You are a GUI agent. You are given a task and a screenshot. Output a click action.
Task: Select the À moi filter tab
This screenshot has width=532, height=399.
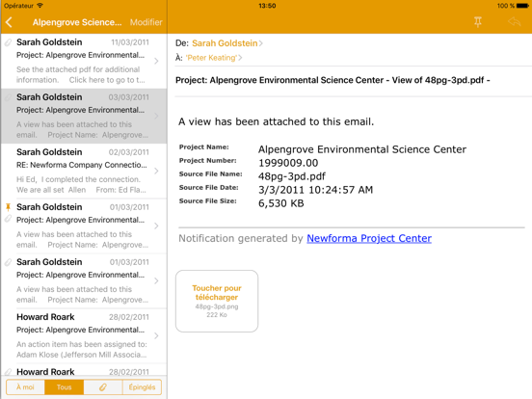click(x=25, y=387)
